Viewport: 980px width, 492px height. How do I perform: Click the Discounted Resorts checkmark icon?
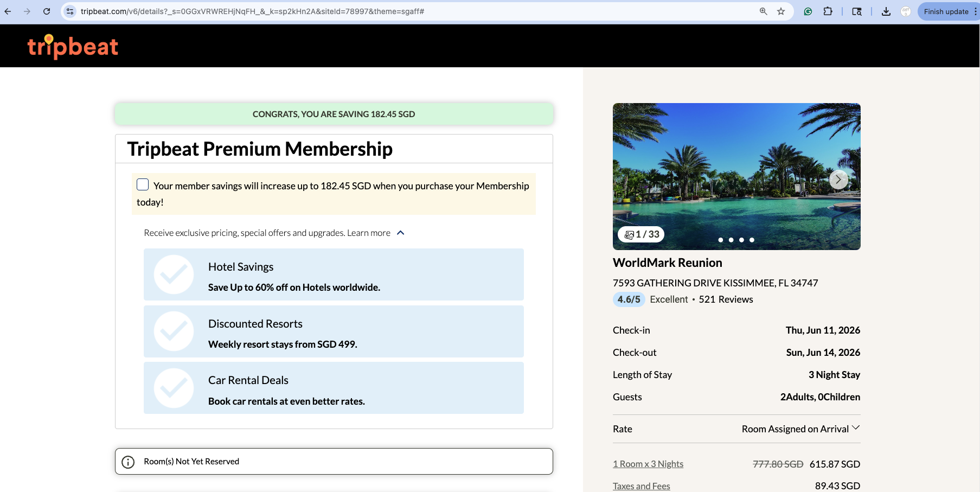point(174,331)
